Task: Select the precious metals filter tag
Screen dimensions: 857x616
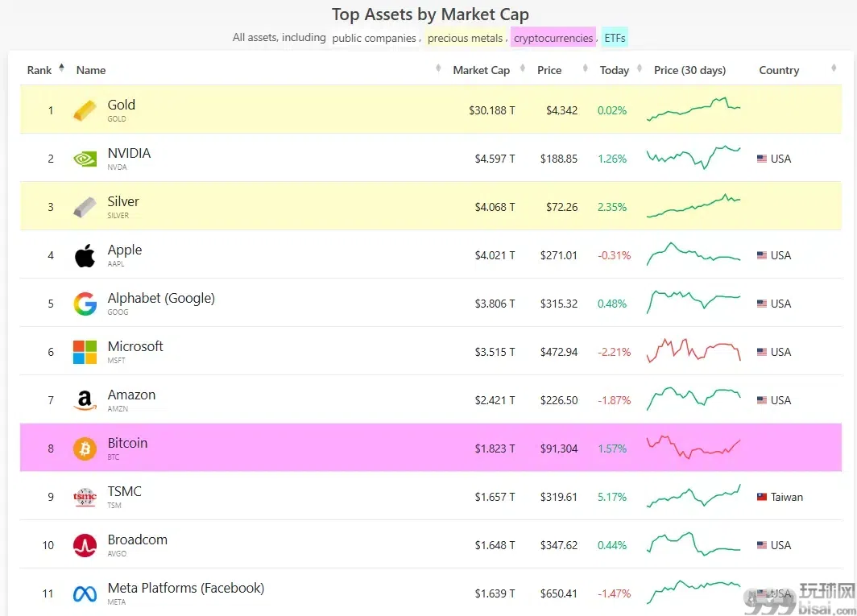Action: pyautogui.click(x=465, y=38)
